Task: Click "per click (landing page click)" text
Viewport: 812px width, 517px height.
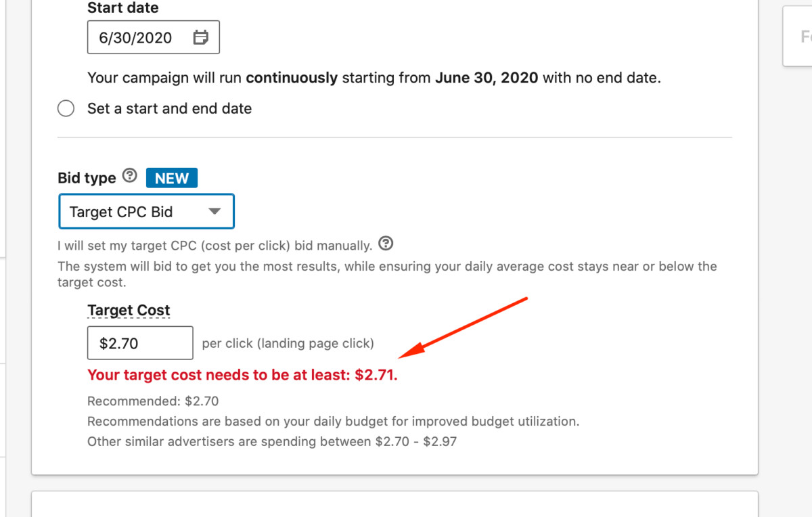Action: [x=288, y=343]
